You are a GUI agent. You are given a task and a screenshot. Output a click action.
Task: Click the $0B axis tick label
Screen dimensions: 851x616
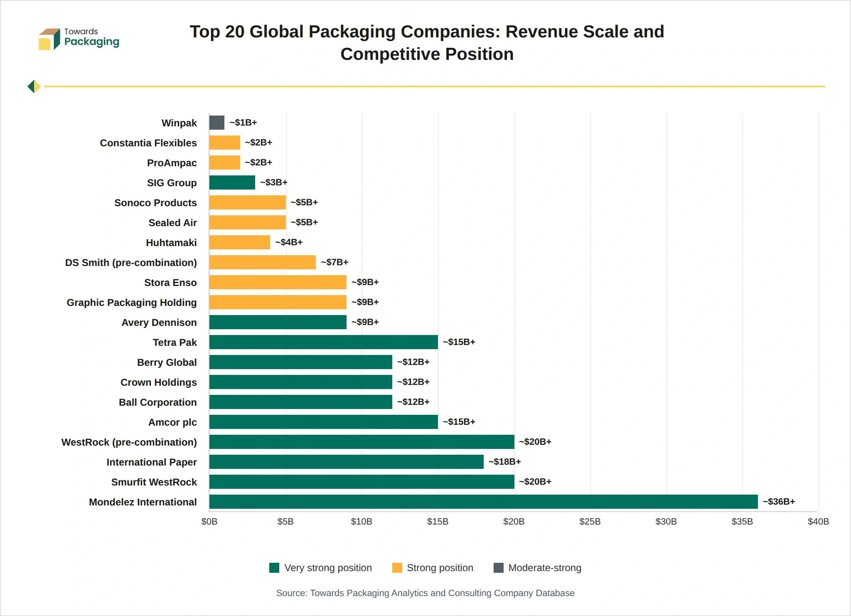[209, 522]
